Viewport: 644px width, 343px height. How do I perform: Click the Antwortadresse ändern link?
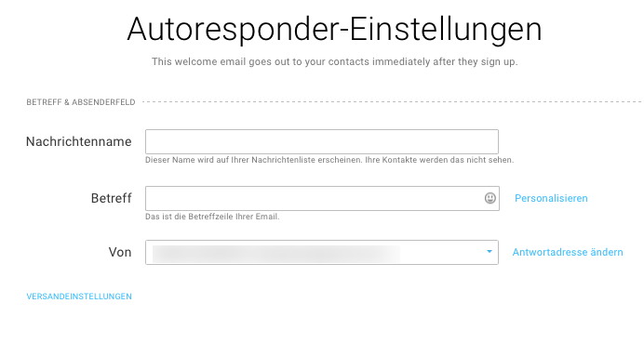click(x=568, y=252)
